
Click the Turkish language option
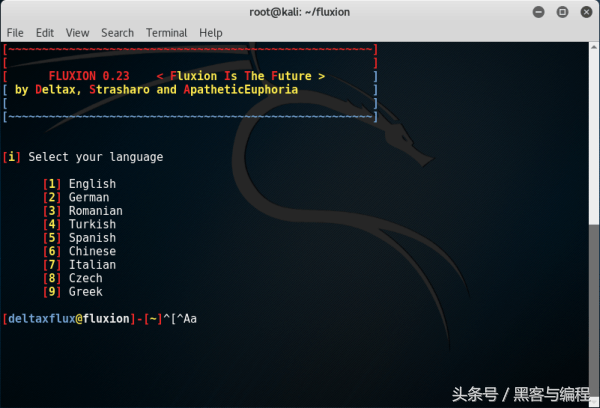[80, 224]
